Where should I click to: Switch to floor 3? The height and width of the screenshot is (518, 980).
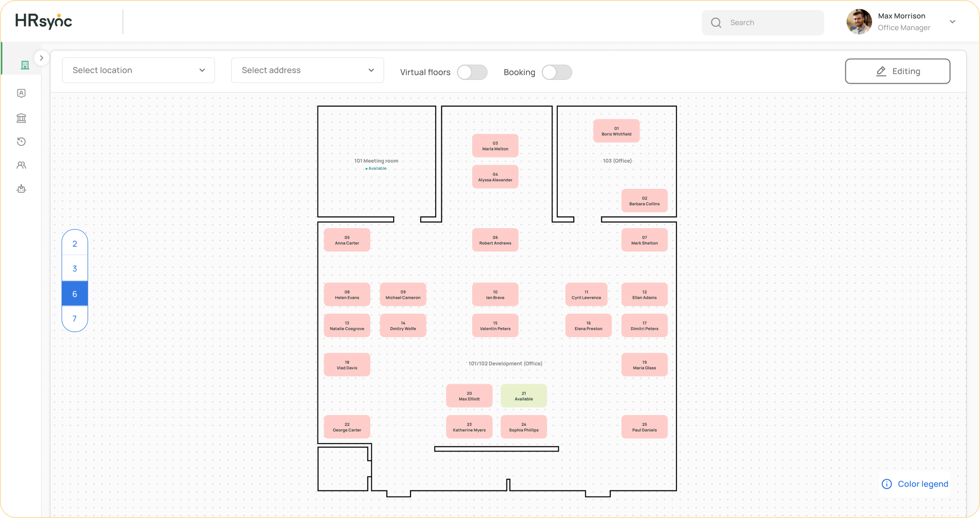75,268
